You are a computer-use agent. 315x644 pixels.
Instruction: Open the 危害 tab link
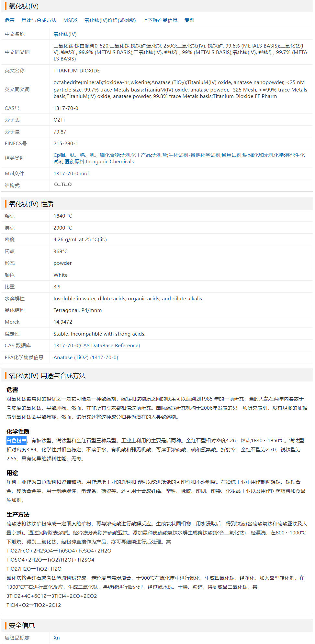pyautogui.click(x=10, y=20)
